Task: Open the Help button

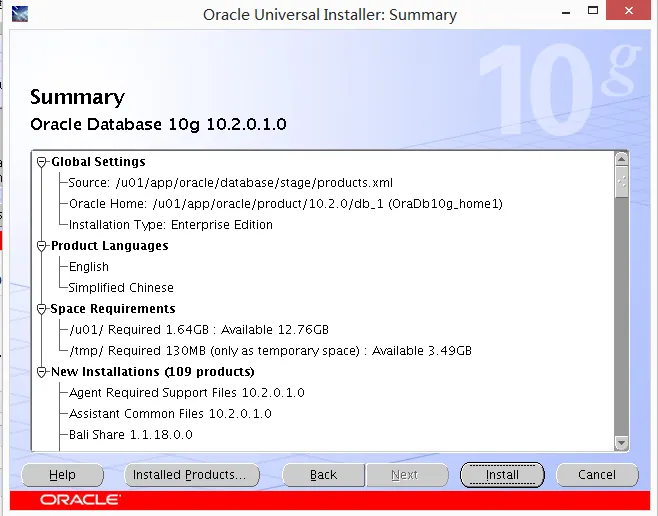Action: point(62,475)
